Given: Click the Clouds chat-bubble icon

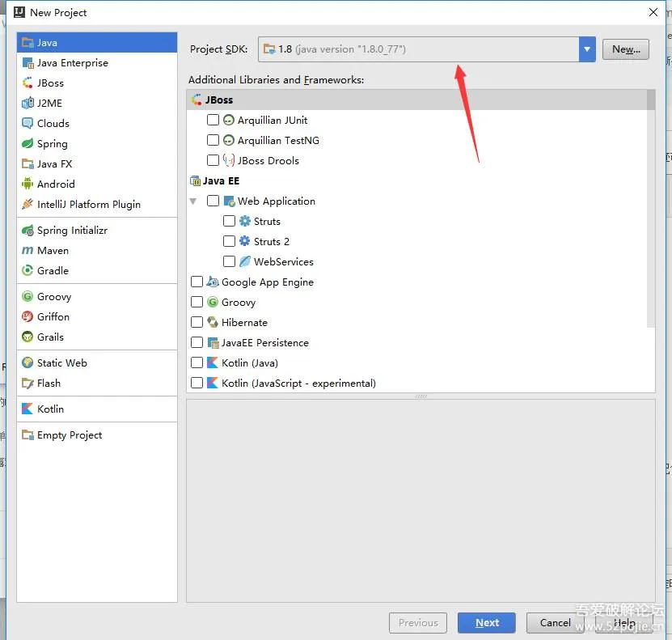Looking at the screenshot, I should [27, 123].
